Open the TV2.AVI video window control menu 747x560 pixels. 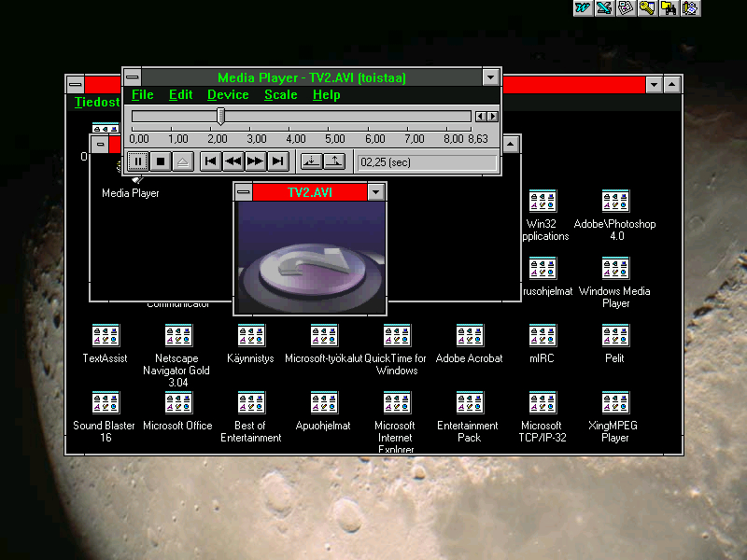pos(243,192)
